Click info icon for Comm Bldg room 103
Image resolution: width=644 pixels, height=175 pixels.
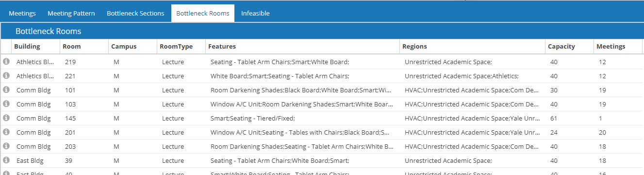click(6, 104)
